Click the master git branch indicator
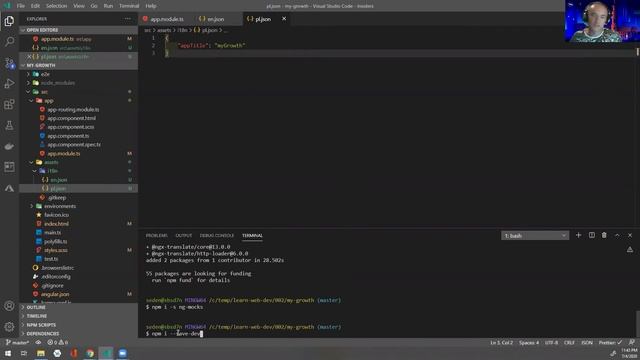Screen dimensions: 640x360 click(18, 342)
